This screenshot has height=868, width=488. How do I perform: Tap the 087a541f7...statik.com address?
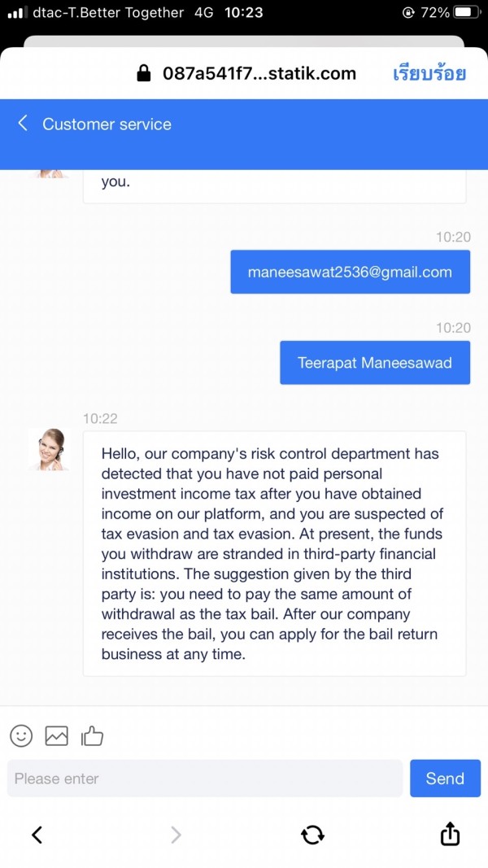point(259,73)
